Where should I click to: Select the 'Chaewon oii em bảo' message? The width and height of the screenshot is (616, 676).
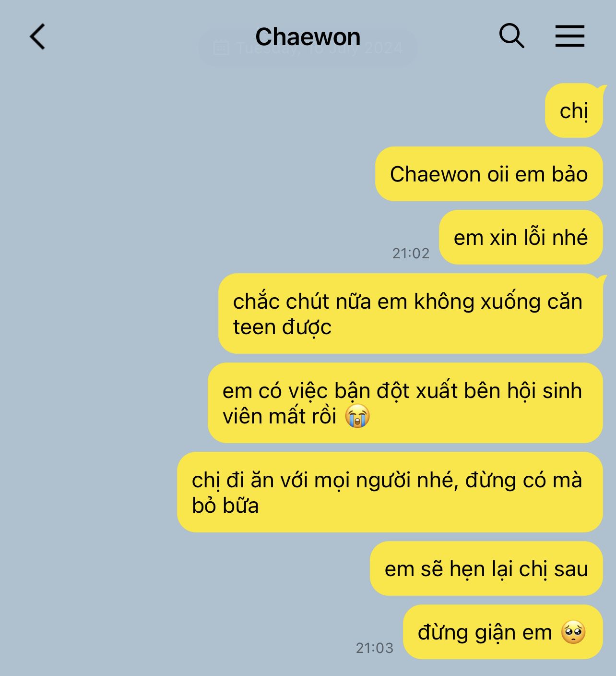point(489,174)
